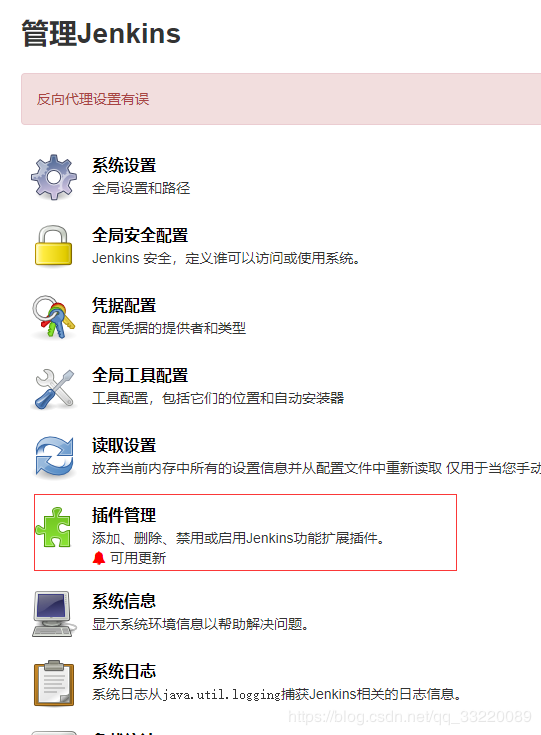Open the 系统信息 link
541x735 pixels.
coord(124,601)
